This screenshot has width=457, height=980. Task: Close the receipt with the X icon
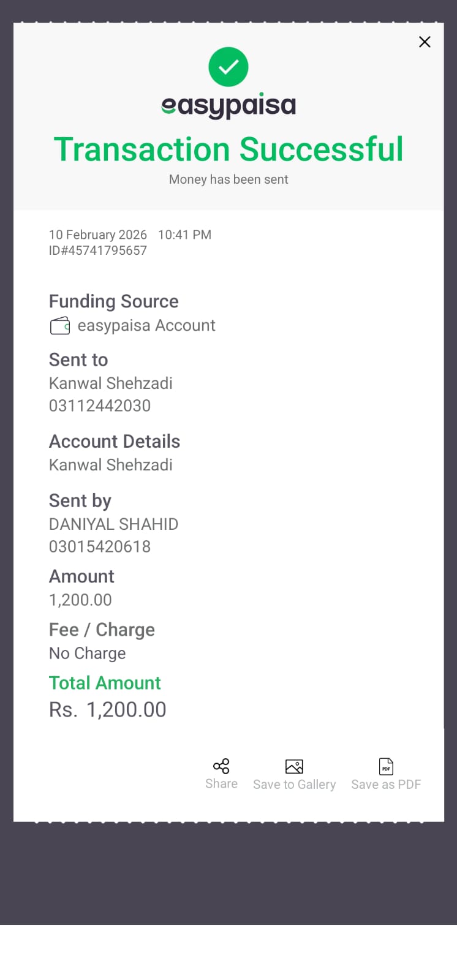point(425,42)
